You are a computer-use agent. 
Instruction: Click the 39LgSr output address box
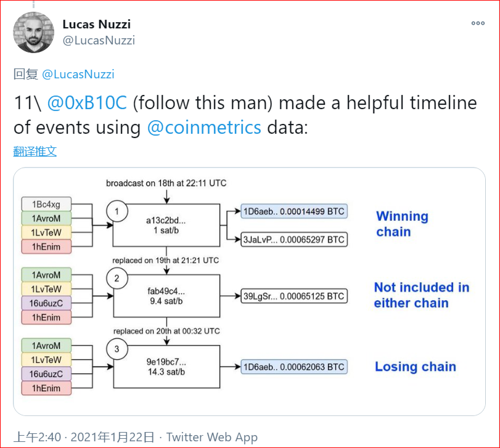pyautogui.click(x=294, y=296)
